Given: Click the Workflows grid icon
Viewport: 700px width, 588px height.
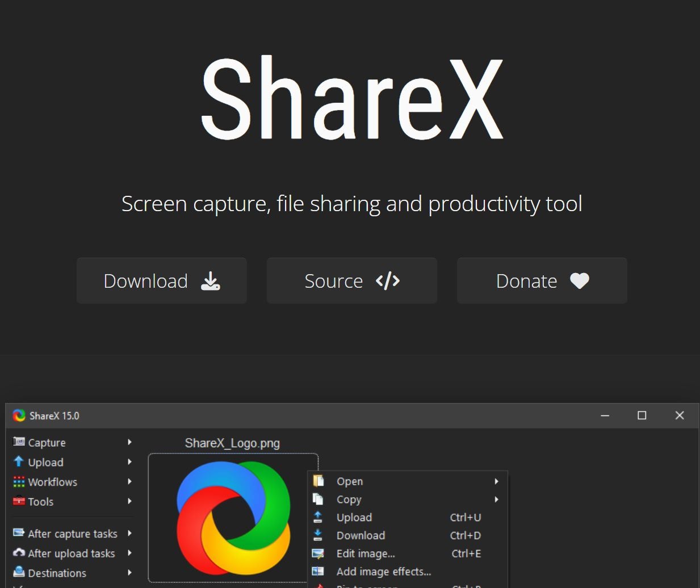Looking at the screenshot, I should tap(19, 481).
